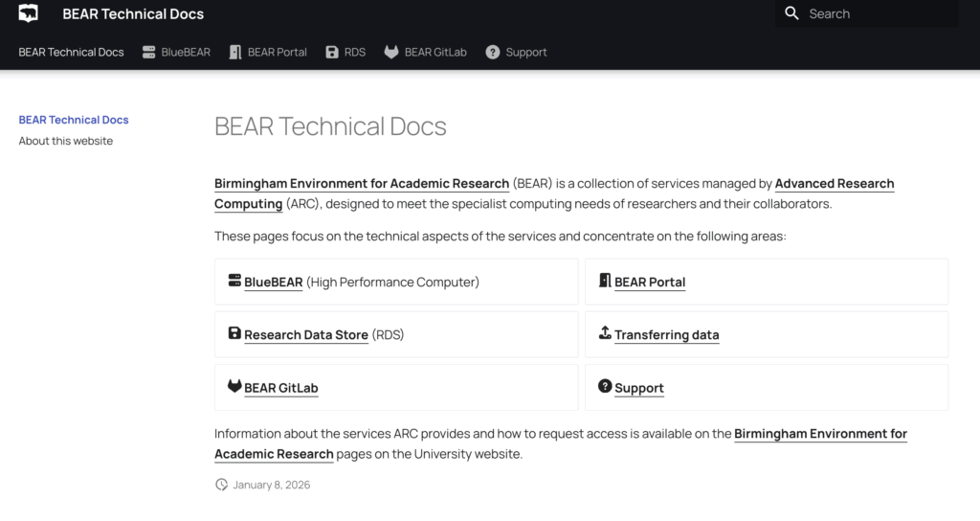Viewport: 980px width, 521px height.
Task: Open the Support link in the content grid
Action: click(638, 388)
